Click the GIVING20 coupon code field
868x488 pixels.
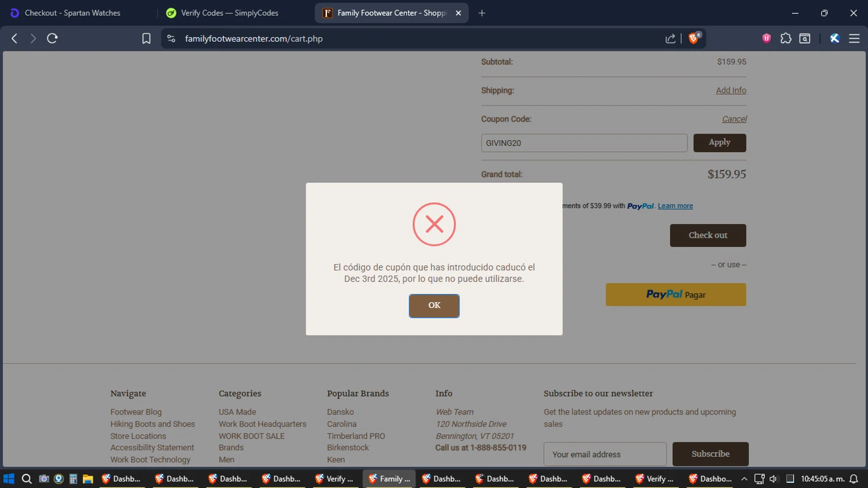tap(584, 143)
